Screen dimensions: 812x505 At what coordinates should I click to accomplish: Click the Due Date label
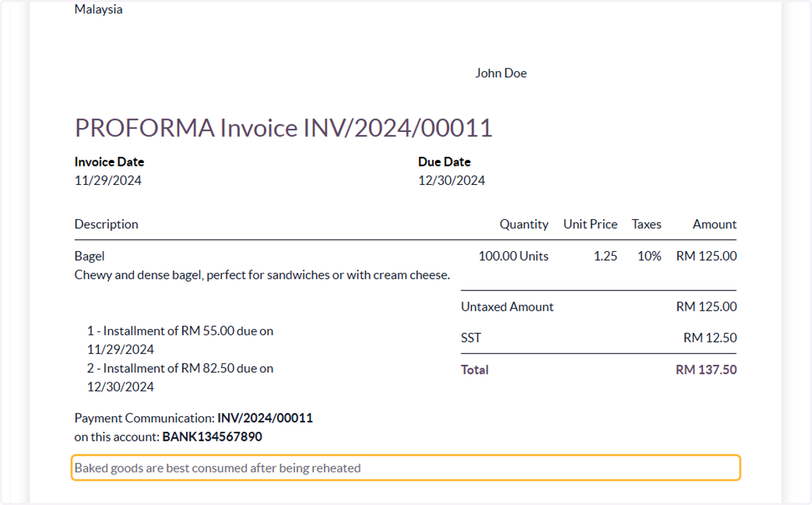point(445,162)
